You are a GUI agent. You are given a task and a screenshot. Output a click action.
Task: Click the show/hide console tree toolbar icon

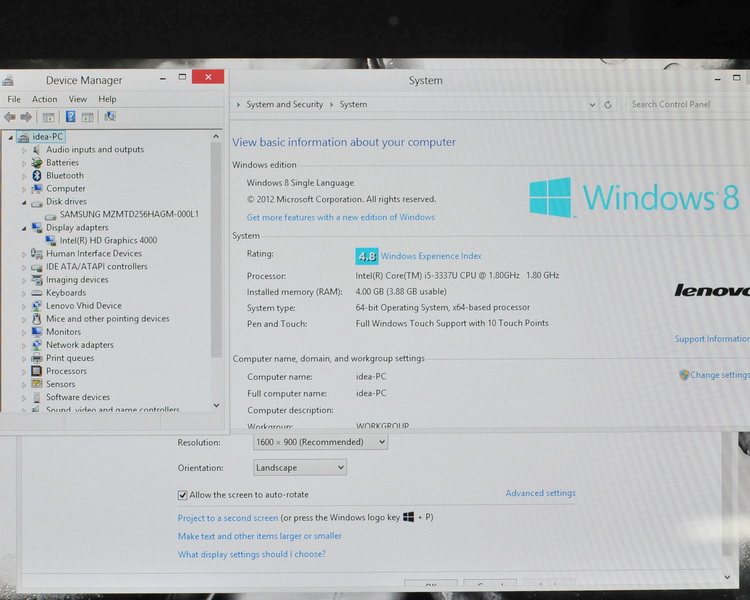coord(48,117)
